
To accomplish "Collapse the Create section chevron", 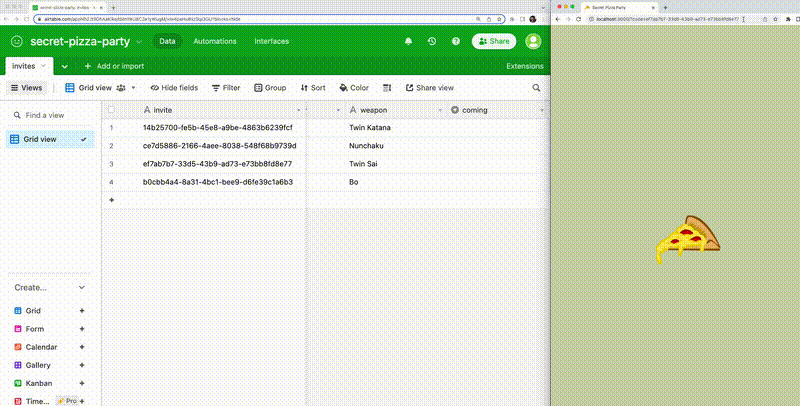I will pos(83,287).
